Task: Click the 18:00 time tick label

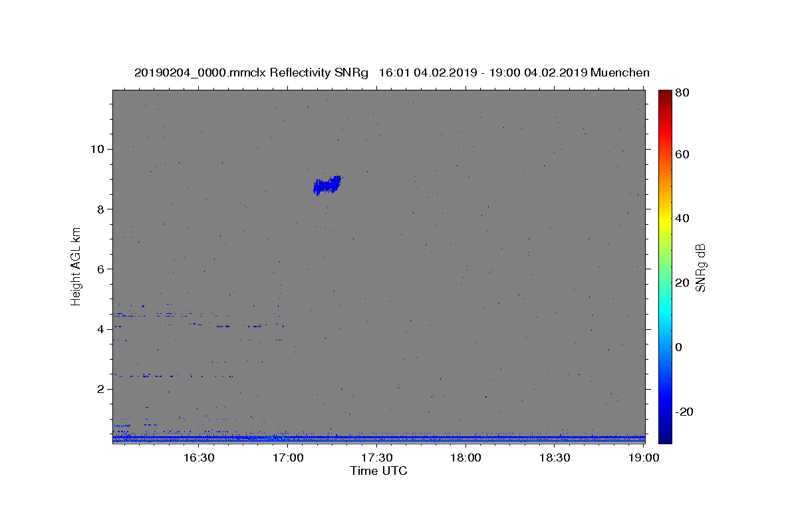Action: (466, 458)
